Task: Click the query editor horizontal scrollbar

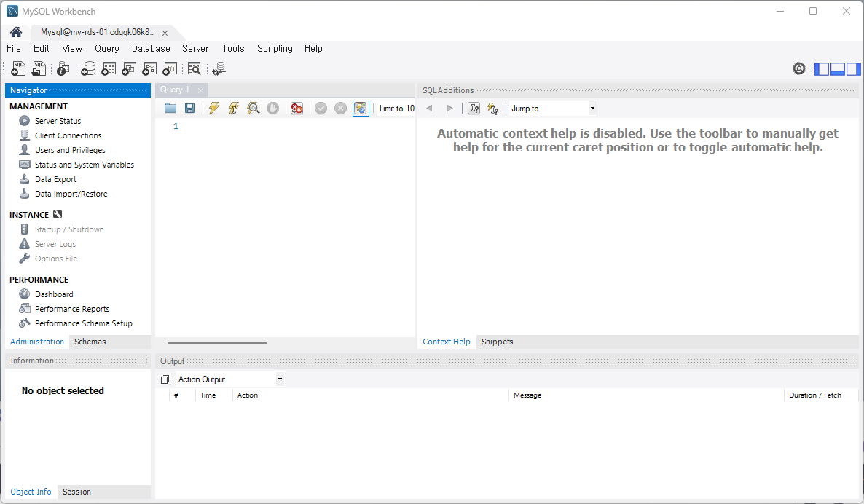Action: click(216, 342)
